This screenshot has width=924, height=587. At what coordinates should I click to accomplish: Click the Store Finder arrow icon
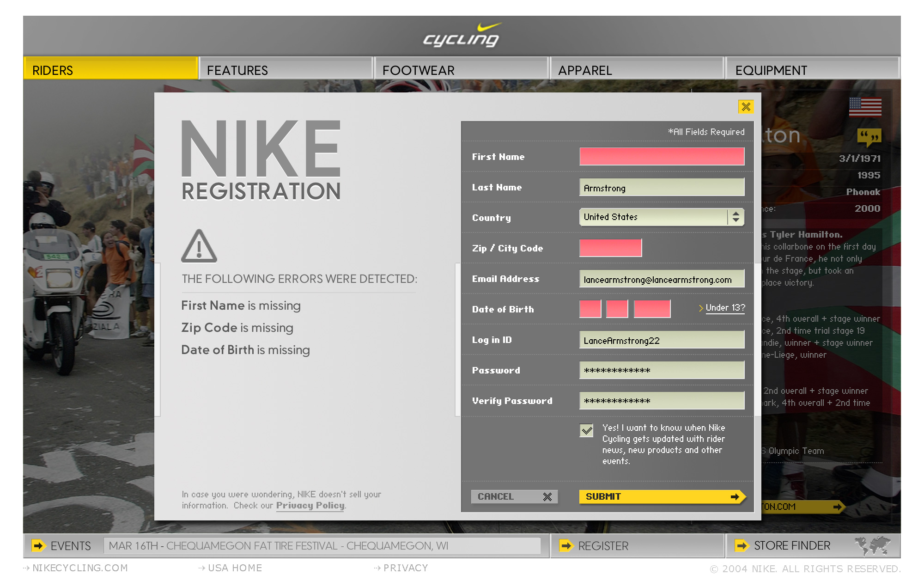(x=741, y=546)
